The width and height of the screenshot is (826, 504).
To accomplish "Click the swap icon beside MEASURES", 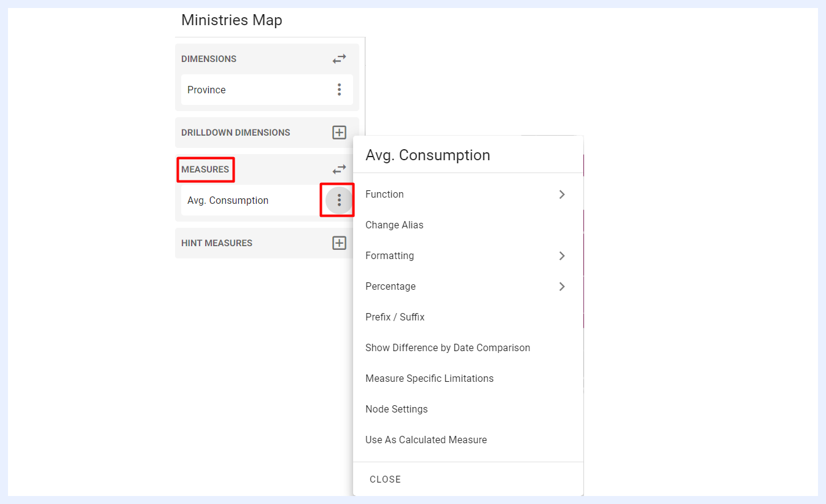I will click(x=339, y=169).
